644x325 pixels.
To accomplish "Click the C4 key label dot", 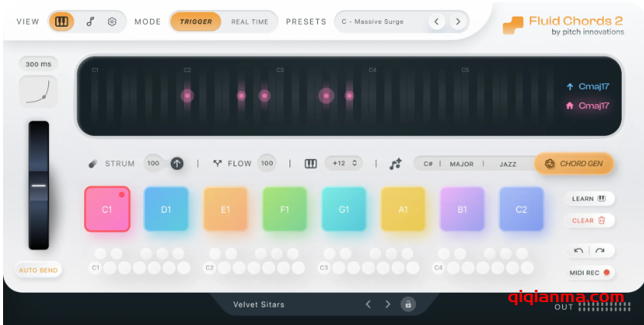I will coord(438,268).
